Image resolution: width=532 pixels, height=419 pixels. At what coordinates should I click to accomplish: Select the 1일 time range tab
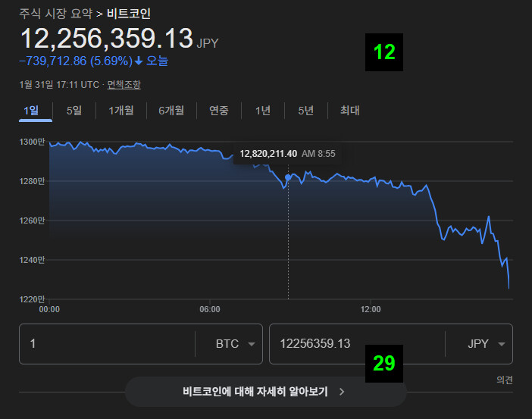point(31,111)
